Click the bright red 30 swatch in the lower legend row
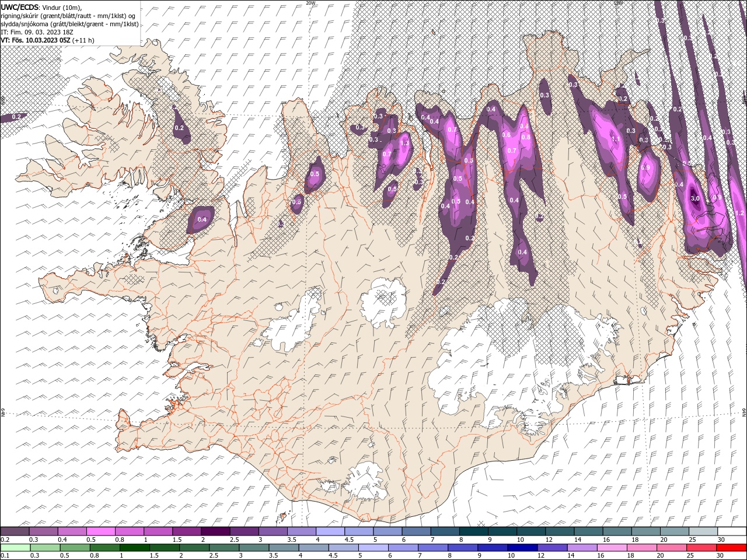The width and height of the screenshot is (747, 560). point(731,548)
